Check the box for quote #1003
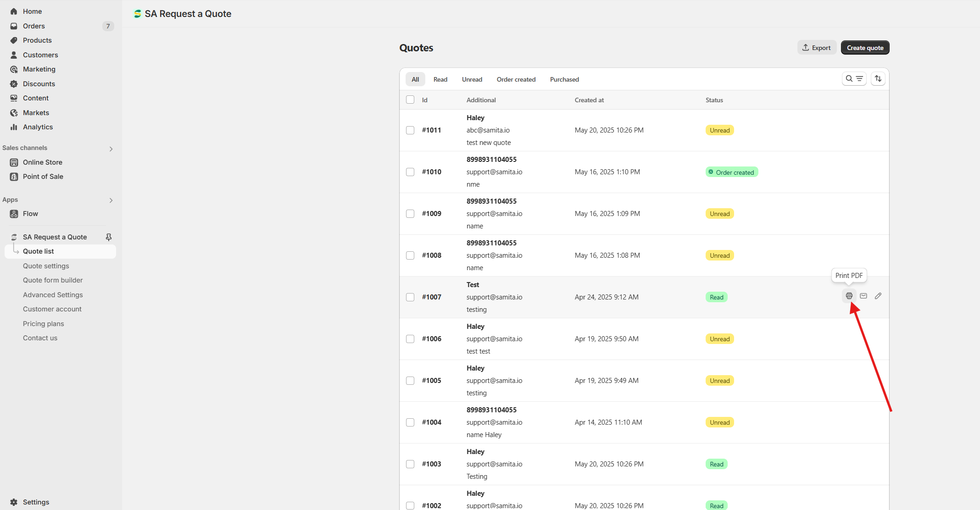 point(410,464)
